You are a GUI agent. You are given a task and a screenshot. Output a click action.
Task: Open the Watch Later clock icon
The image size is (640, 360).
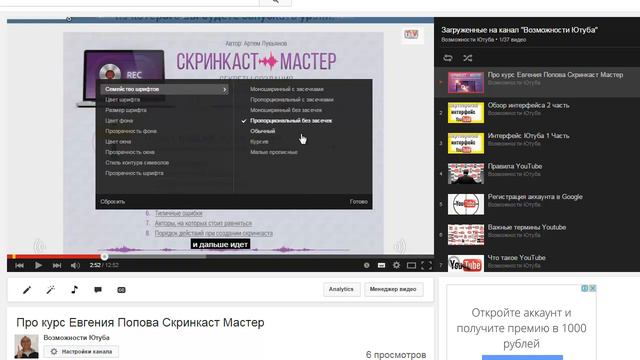click(x=367, y=265)
